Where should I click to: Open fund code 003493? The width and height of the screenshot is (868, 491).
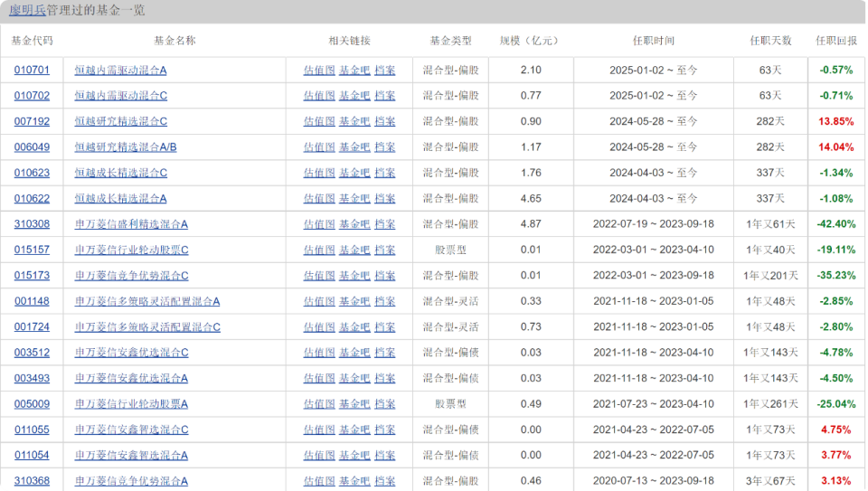(32, 378)
